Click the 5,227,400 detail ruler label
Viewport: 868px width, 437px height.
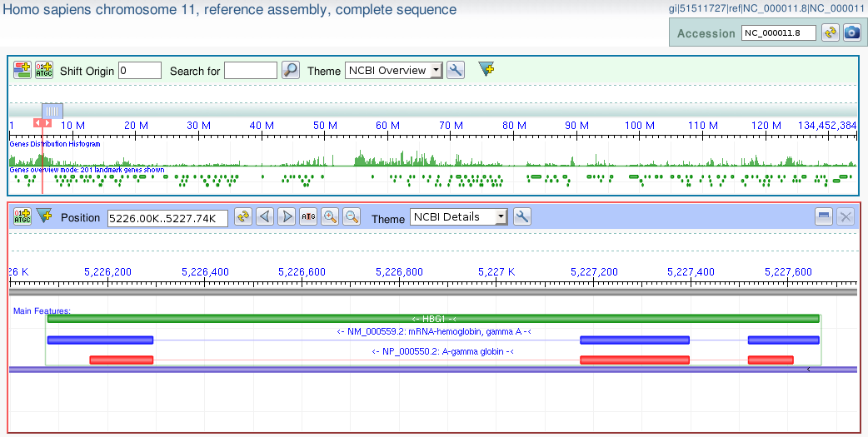[x=691, y=271]
